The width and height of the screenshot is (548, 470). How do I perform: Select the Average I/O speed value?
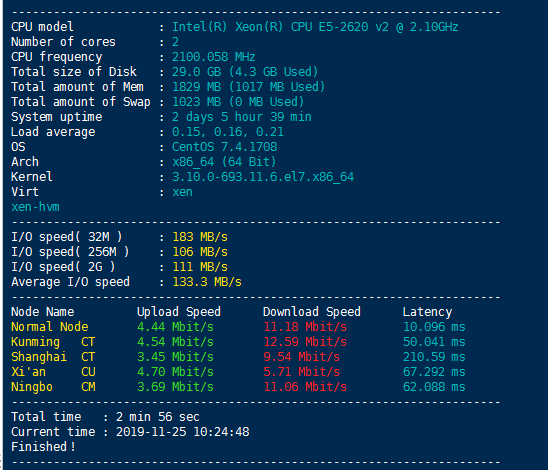click(x=207, y=282)
